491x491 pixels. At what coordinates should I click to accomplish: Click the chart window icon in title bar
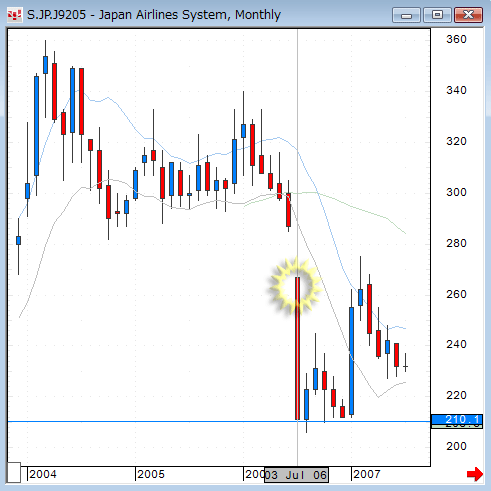pos(15,15)
